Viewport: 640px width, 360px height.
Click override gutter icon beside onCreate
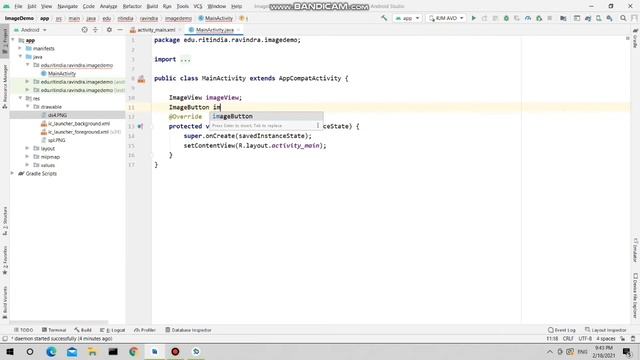click(140, 127)
